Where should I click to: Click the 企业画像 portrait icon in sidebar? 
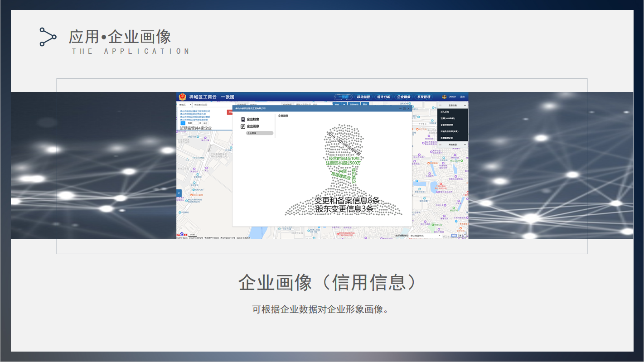pyautogui.click(x=243, y=126)
